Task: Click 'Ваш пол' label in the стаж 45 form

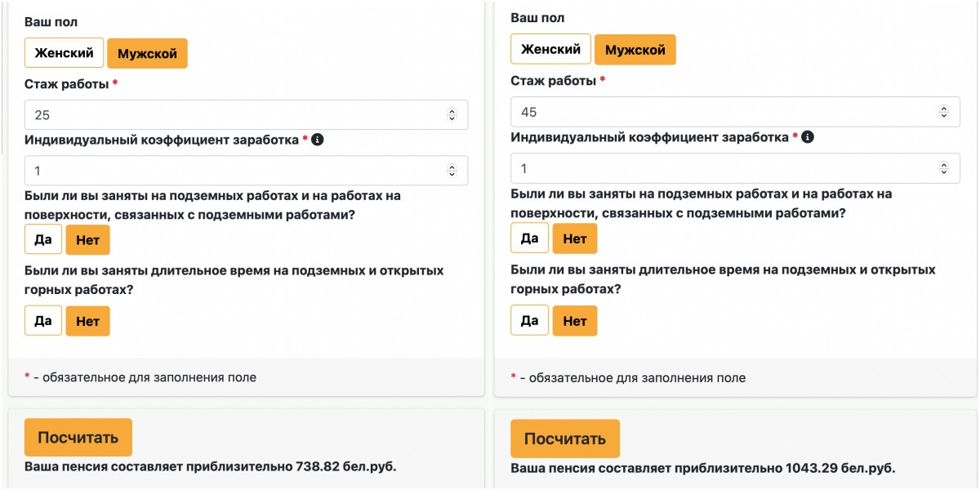Action: 537,17
